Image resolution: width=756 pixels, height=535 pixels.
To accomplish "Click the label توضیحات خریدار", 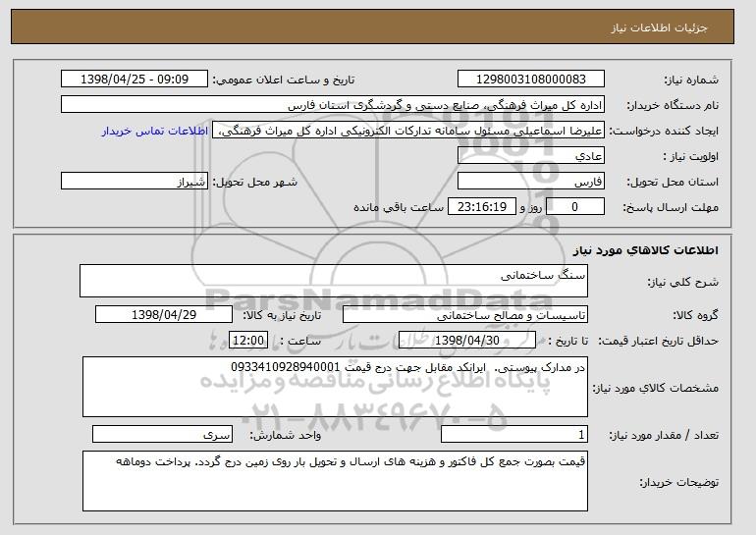I will click(x=678, y=482).
